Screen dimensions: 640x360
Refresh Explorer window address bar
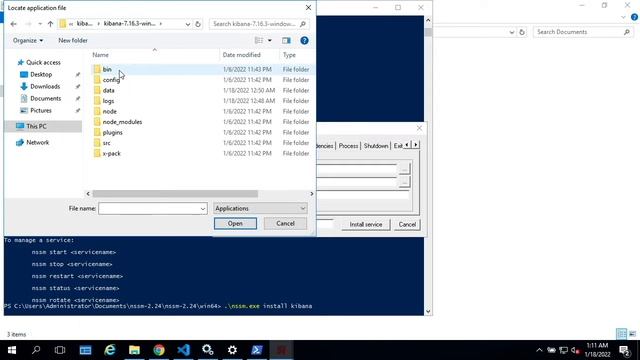click(x=522, y=32)
